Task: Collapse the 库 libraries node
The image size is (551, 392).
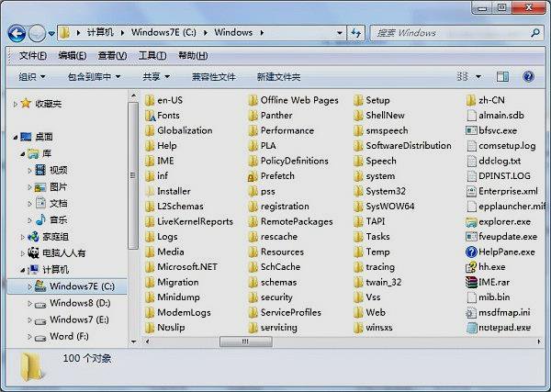Action: click(23, 154)
